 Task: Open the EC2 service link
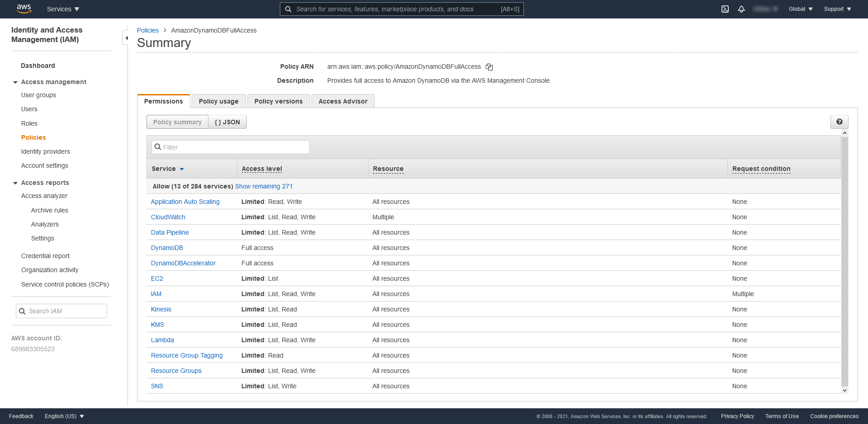(157, 278)
